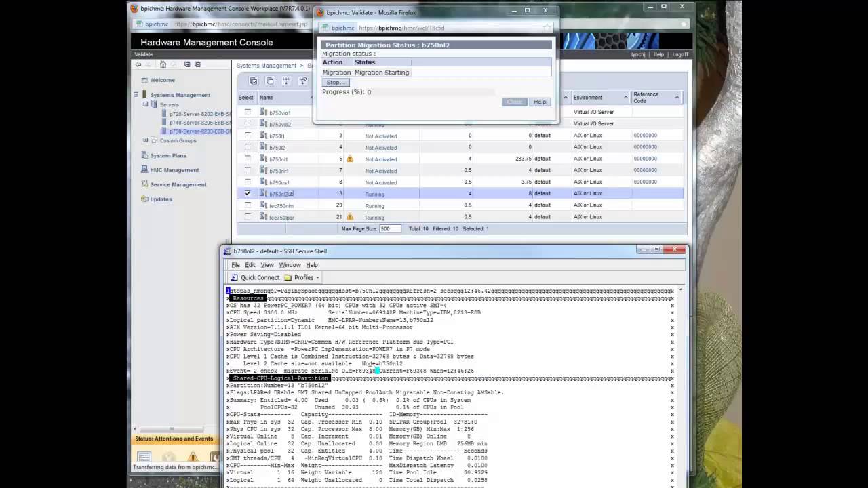
Task: Uncheck the b750nl2 partition checkbox
Action: pos(248,193)
